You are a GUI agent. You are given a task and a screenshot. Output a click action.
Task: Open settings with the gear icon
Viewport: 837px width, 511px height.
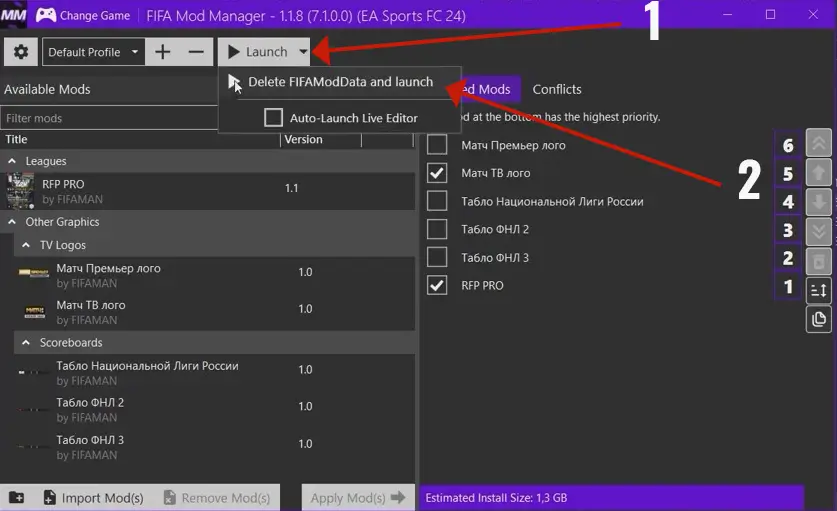[x=21, y=52]
